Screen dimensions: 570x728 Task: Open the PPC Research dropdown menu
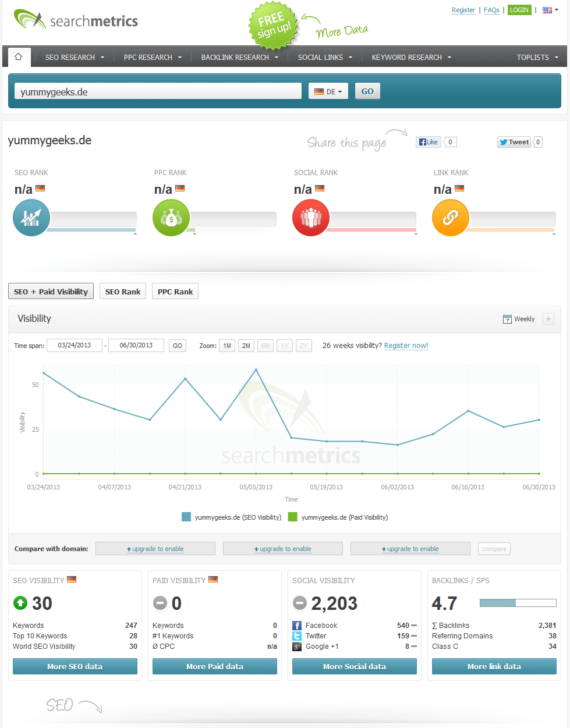click(x=153, y=57)
